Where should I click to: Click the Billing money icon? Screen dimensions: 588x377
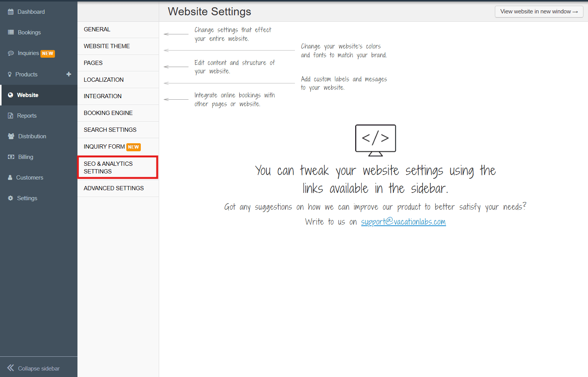[11, 157]
